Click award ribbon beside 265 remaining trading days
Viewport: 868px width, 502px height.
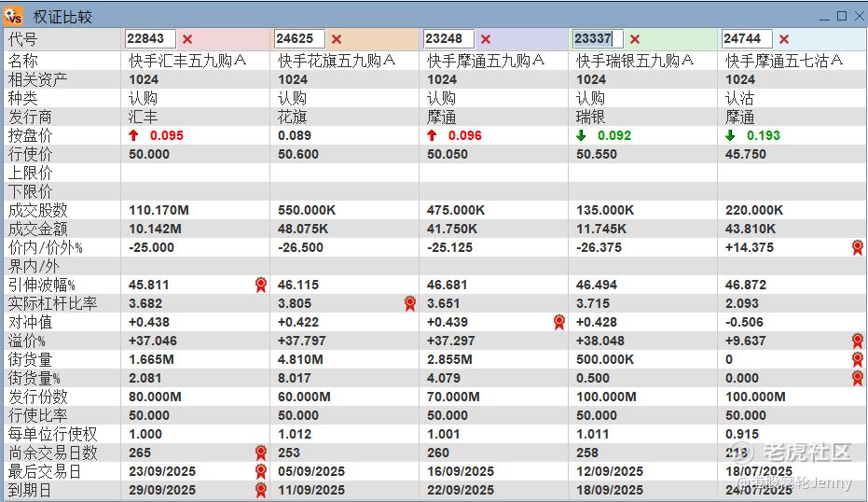[x=261, y=453]
